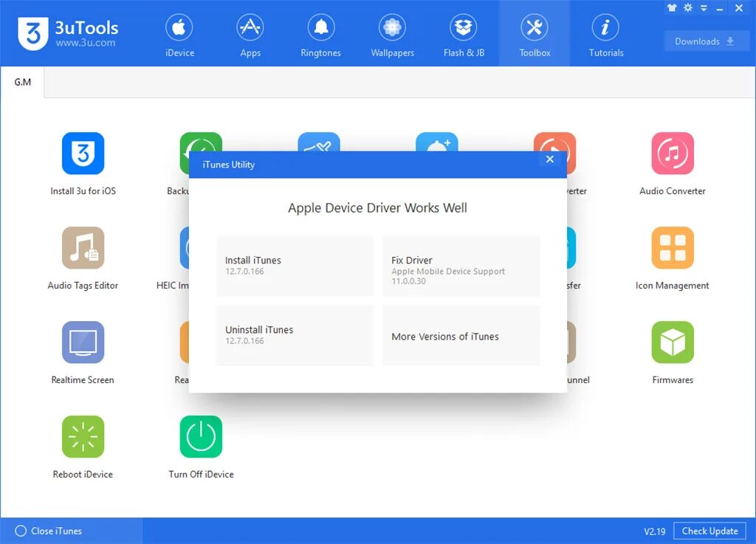Open the Downloads button
This screenshot has width=756, height=544.
pos(707,41)
